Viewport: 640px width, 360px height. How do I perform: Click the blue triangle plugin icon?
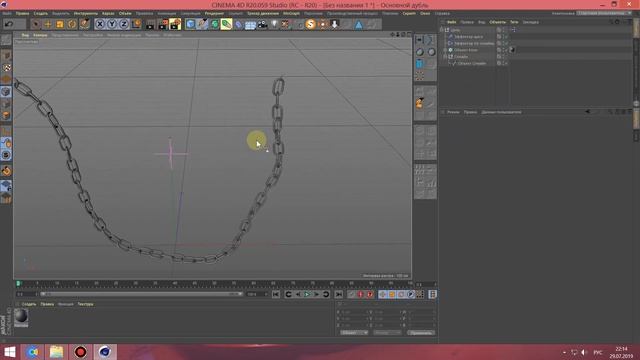[358, 24]
